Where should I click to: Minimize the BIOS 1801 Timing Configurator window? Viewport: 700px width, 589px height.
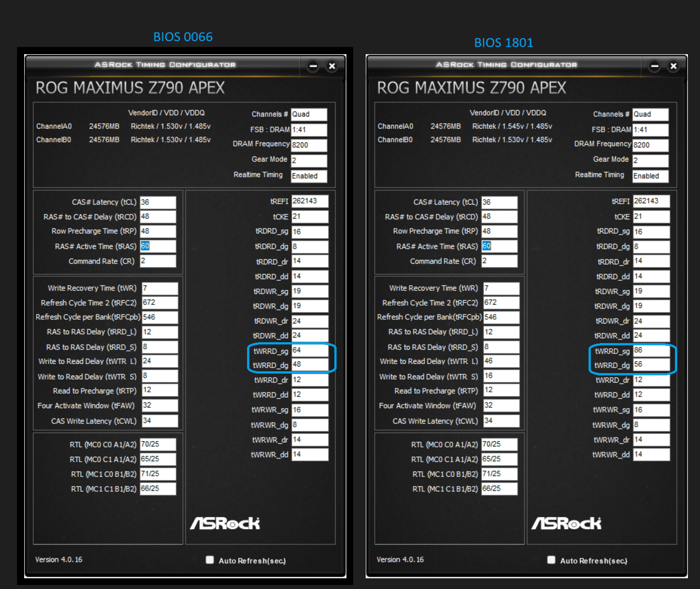655,66
